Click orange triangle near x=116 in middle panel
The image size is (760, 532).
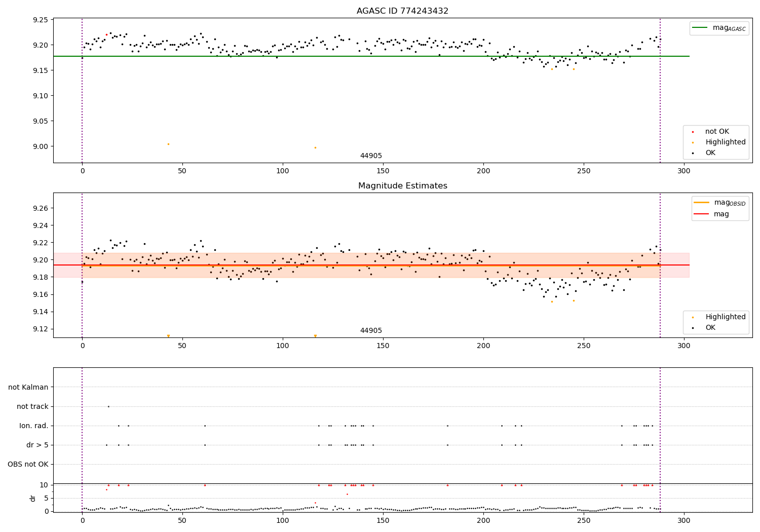(315, 336)
